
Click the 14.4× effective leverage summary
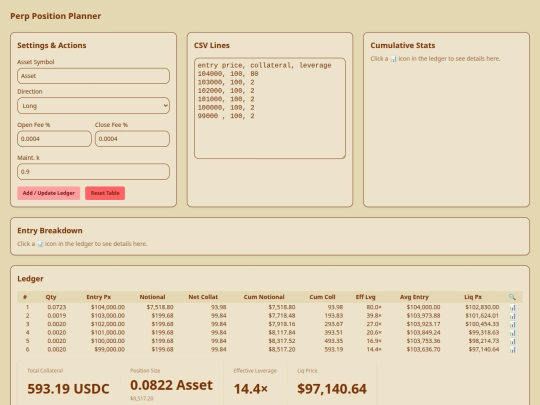[x=251, y=389]
